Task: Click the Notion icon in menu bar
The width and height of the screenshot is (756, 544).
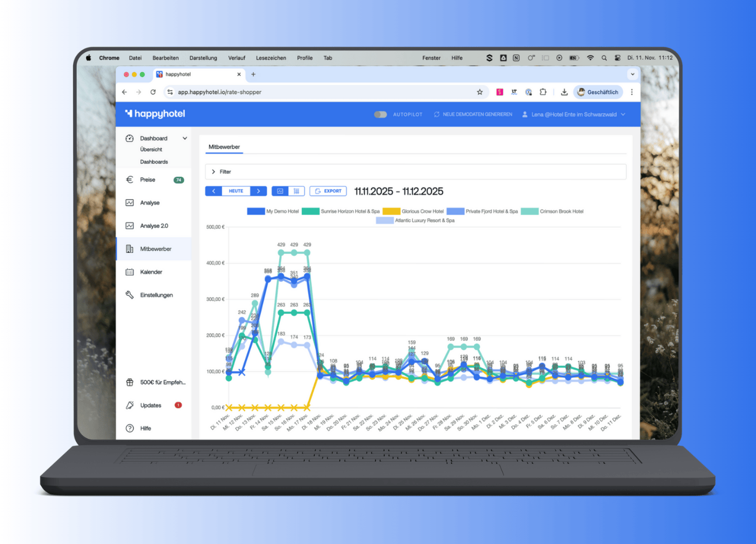Action: tap(516, 58)
